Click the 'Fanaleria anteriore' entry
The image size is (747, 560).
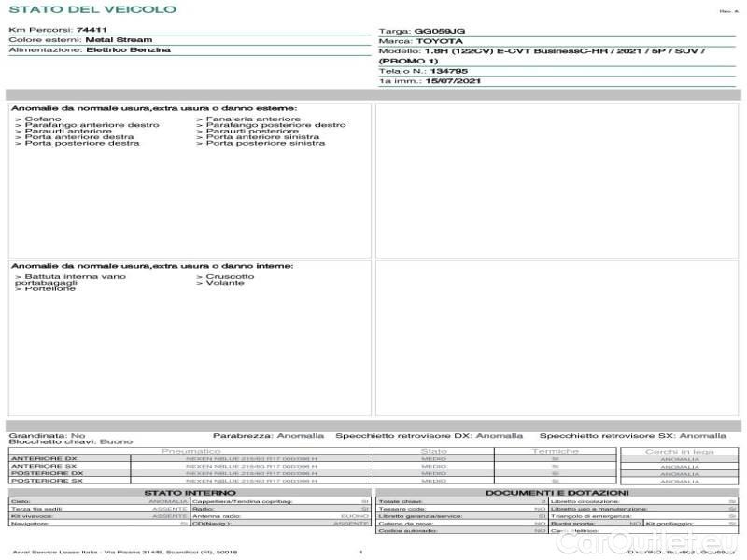248,119
